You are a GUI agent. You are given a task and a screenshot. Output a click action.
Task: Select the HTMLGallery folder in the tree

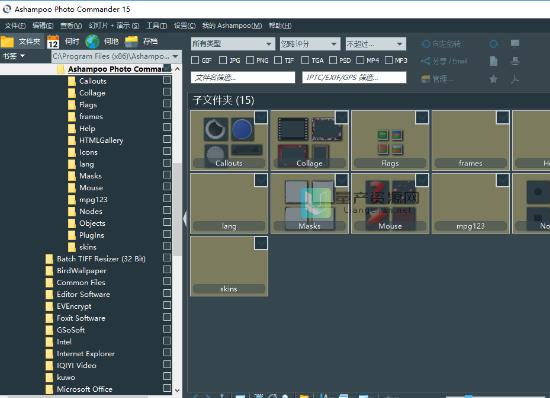tap(101, 140)
